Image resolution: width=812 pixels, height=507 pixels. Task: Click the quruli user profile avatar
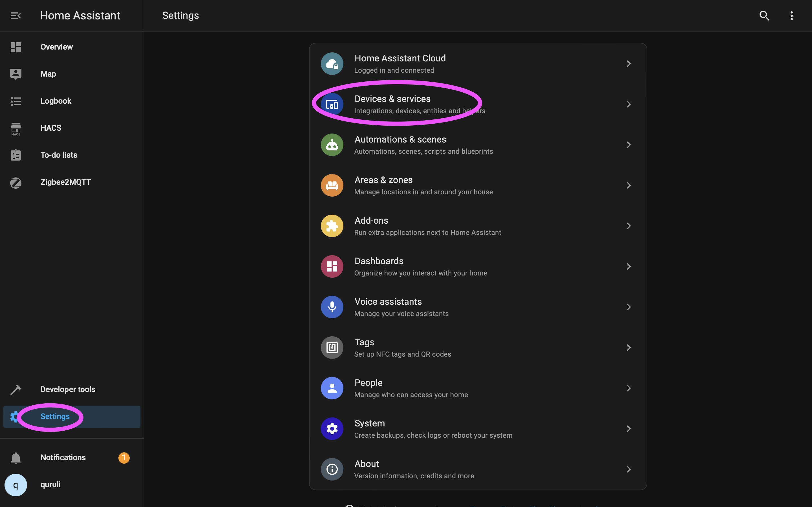[16, 485]
